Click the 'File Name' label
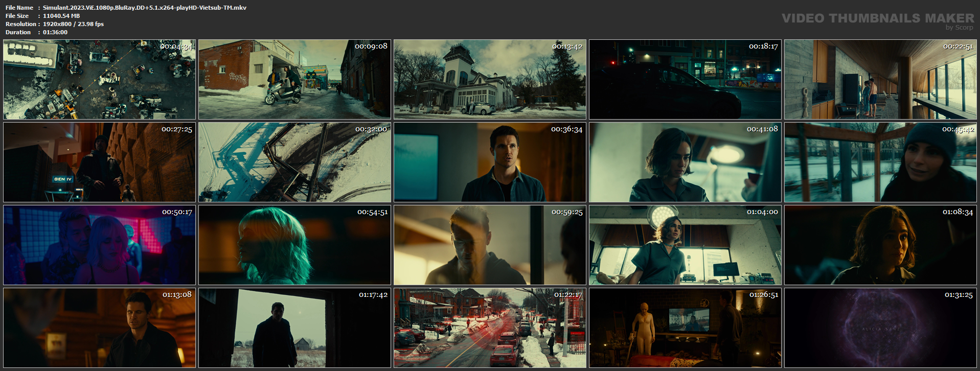Screen dimensions: 980x371 [19, 8]
